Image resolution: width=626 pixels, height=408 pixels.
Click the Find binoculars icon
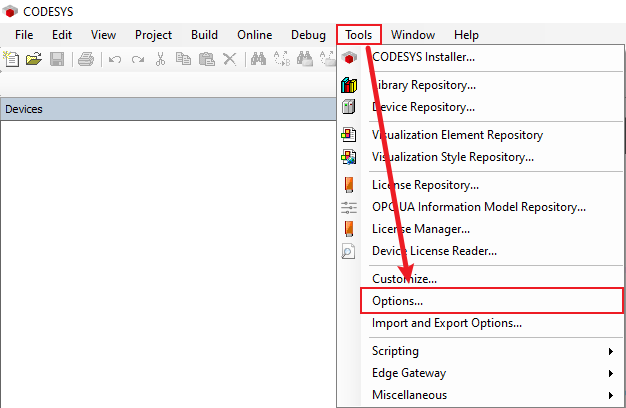pos(258,59)
